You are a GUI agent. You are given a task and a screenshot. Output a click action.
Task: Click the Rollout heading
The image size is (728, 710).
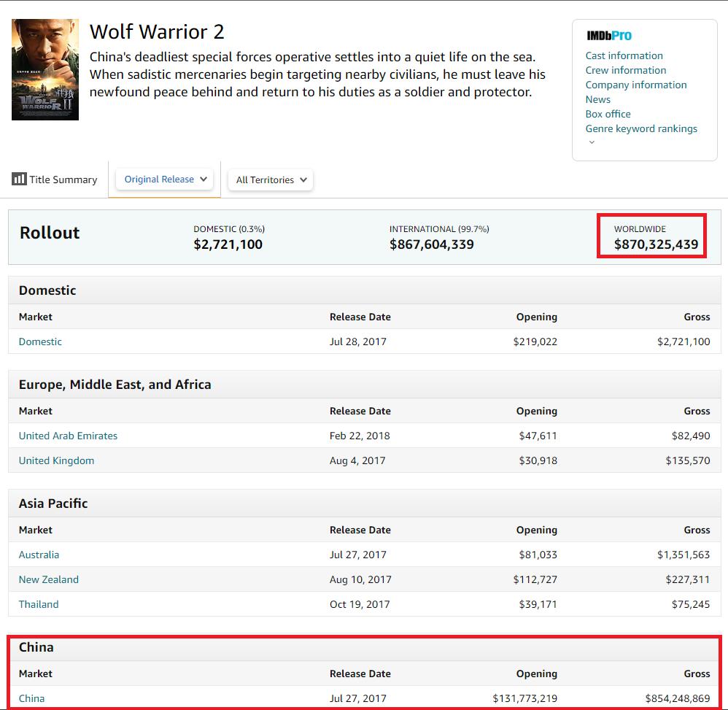pos(50,233)
